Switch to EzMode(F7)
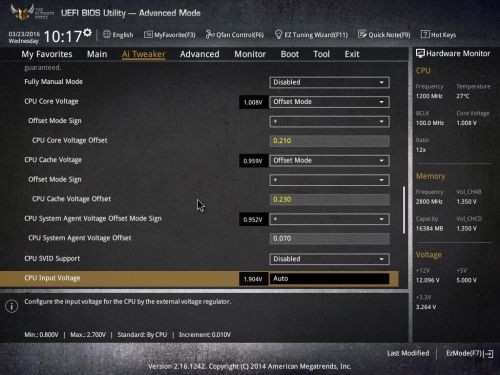The image size is (500, 375). pyautogui.click(x=469, y=353)
